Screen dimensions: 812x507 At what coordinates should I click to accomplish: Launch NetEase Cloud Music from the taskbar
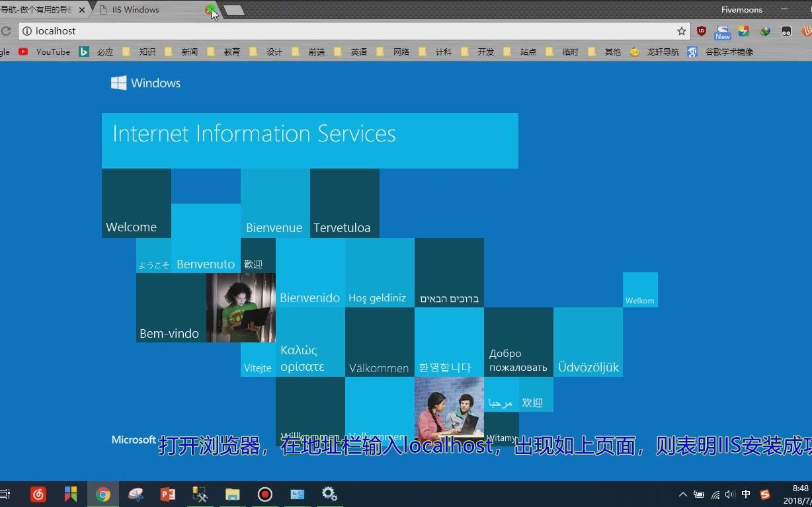(x=38, y=494)
